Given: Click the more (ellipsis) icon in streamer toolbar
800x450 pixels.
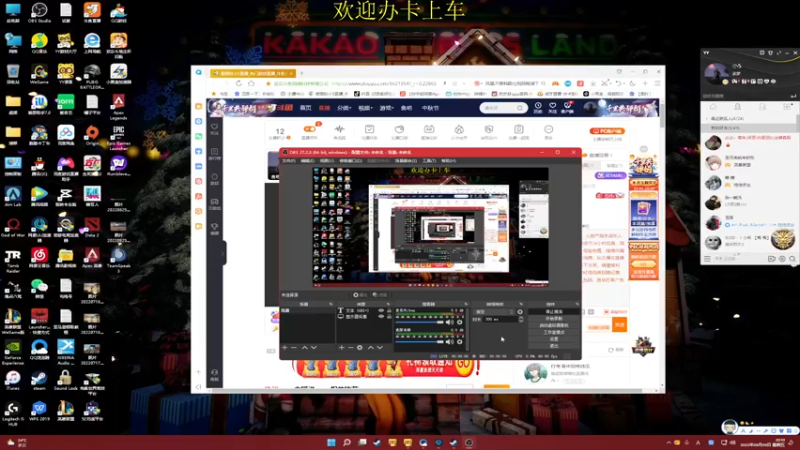Looking at the screenshot, I should [x=548, y=131].
